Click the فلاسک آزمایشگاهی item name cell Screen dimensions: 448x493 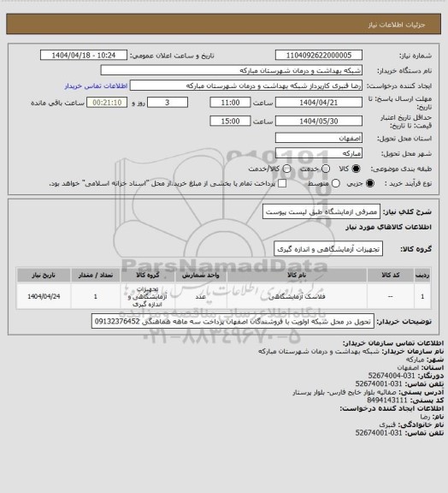tap(297, 296)
